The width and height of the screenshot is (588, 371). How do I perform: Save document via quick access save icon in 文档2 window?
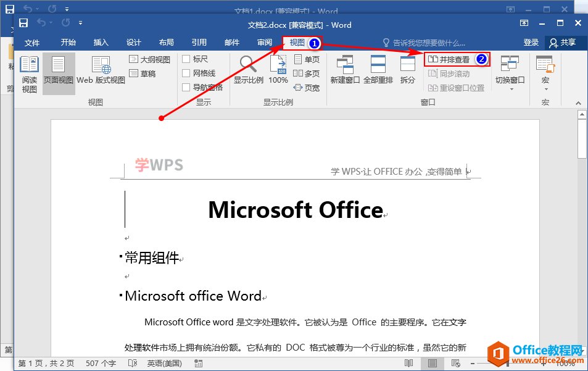tap(23, 23)
